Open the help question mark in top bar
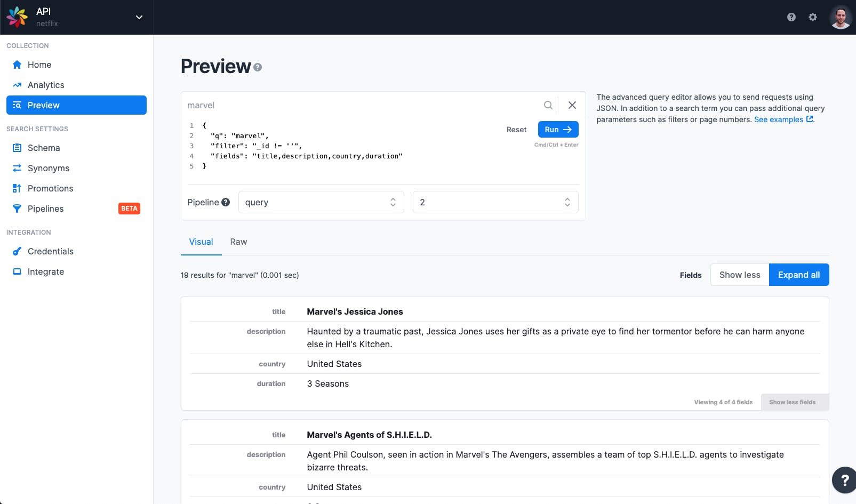This screenshot has height=504, width=856. click(x=791, y=17)
